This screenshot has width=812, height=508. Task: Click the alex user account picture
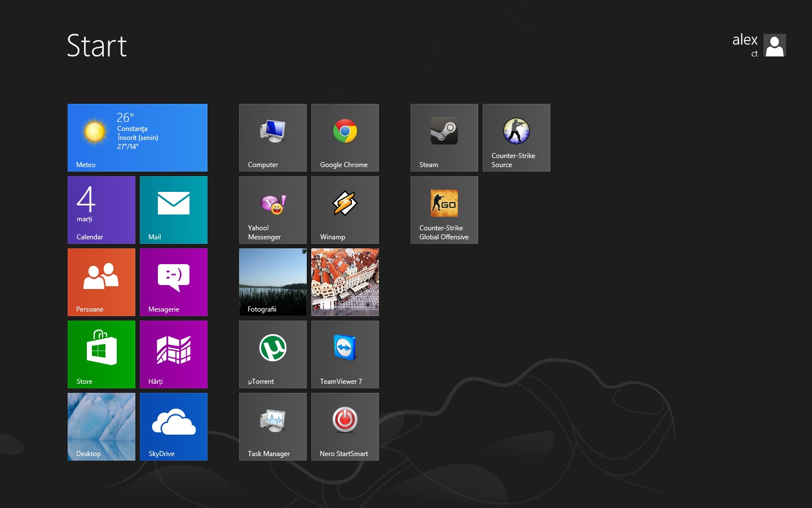(x=775, y=45)
